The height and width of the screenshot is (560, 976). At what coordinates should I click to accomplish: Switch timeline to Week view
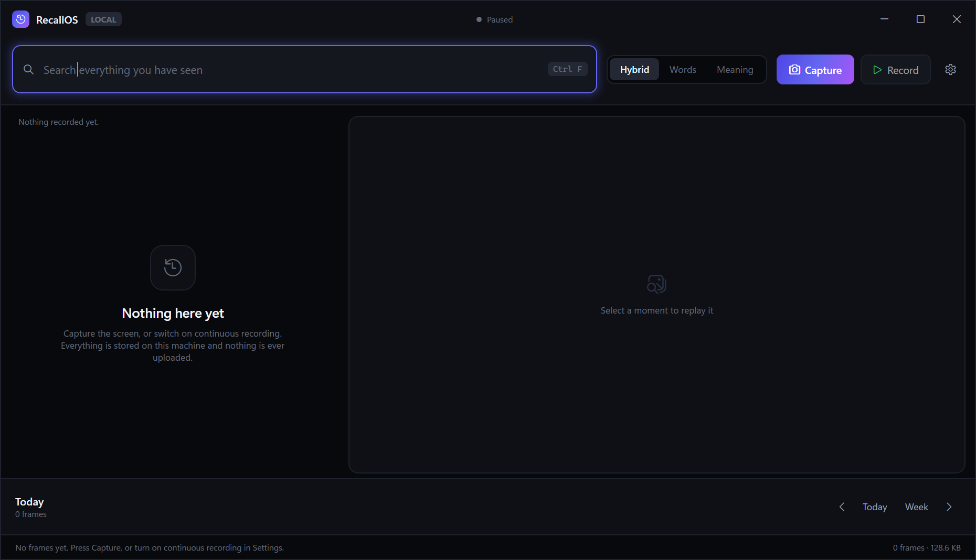(916, 507)
